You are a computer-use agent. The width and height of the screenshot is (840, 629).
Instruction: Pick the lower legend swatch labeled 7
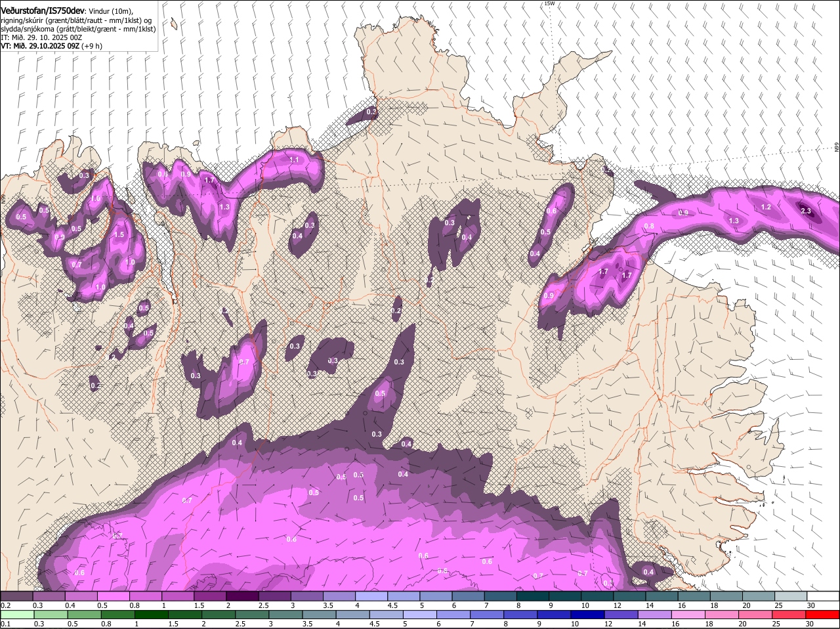click(486, 615)
